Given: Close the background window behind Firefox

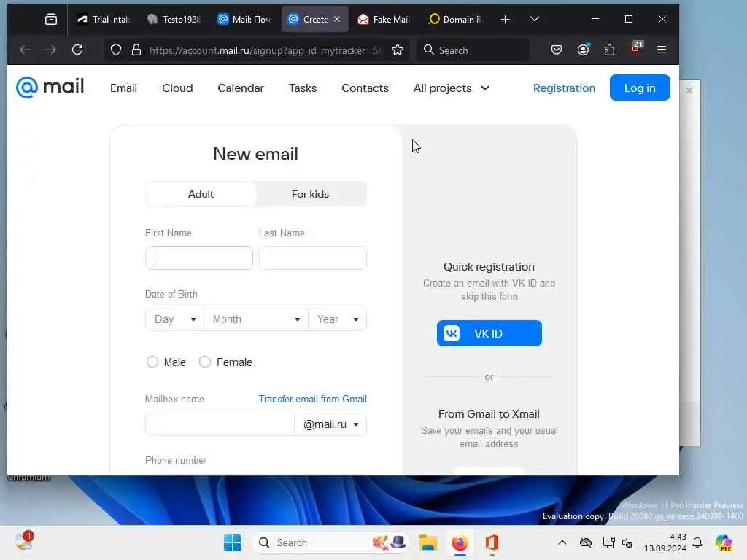Looking at the screenshot, I should click(689, 90).
